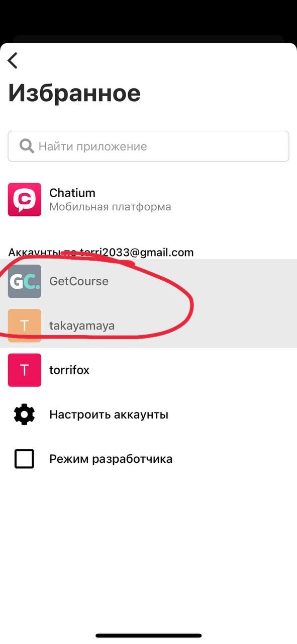Image resolution: width=297 pixels, height=644 pixels.
Task: Tap the 'Мобильная платформа' subtitle
Action: (x=110, y=207)
